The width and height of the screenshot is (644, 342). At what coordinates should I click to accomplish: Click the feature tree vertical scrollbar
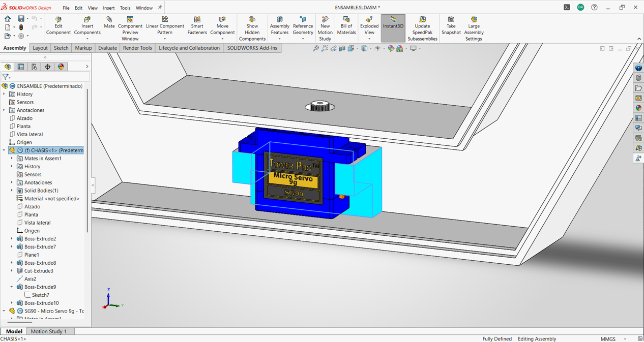[x=87, y=160]
